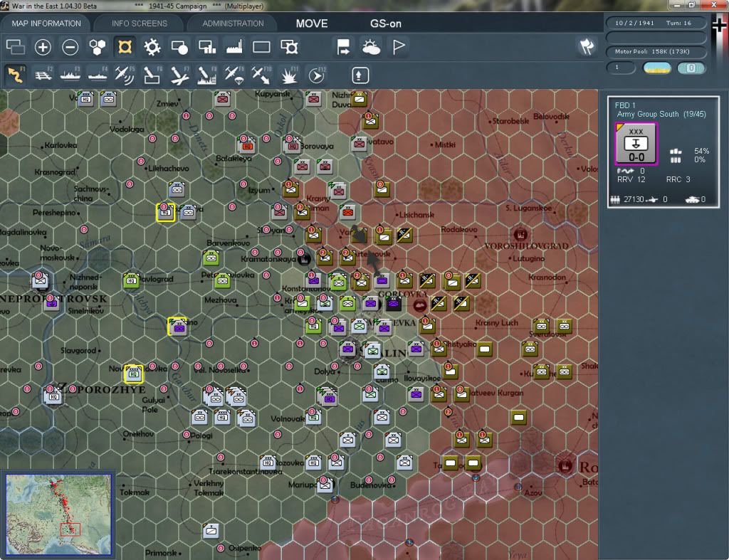
Task: Click the minimap overview thumbnail
Action: pyautogui.click(x=58, y=514)
